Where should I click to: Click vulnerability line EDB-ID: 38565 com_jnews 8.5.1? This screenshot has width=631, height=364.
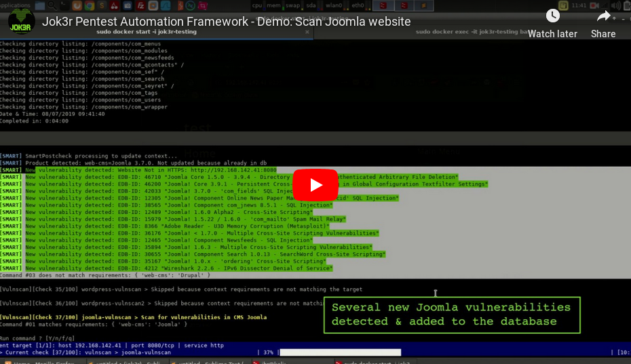(x=167, y=205)
